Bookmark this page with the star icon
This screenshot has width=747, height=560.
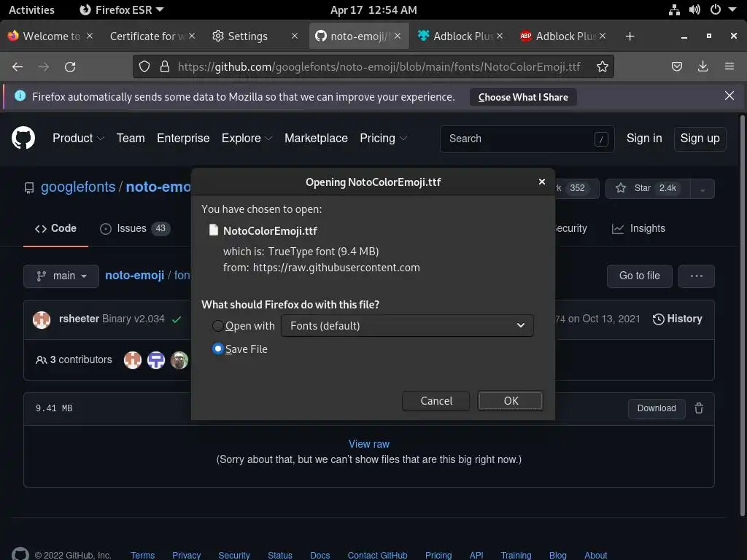point(602,66)
